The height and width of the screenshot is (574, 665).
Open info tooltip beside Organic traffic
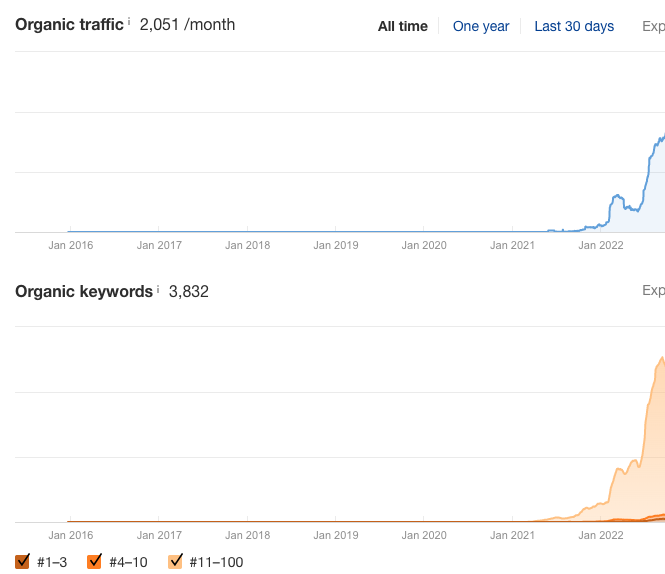[x=129, y=21]
